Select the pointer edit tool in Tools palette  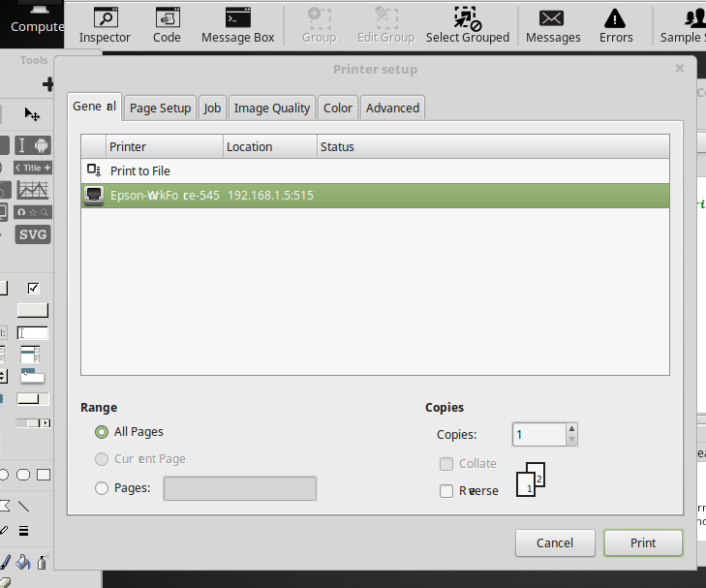click(x=32, y=114)
